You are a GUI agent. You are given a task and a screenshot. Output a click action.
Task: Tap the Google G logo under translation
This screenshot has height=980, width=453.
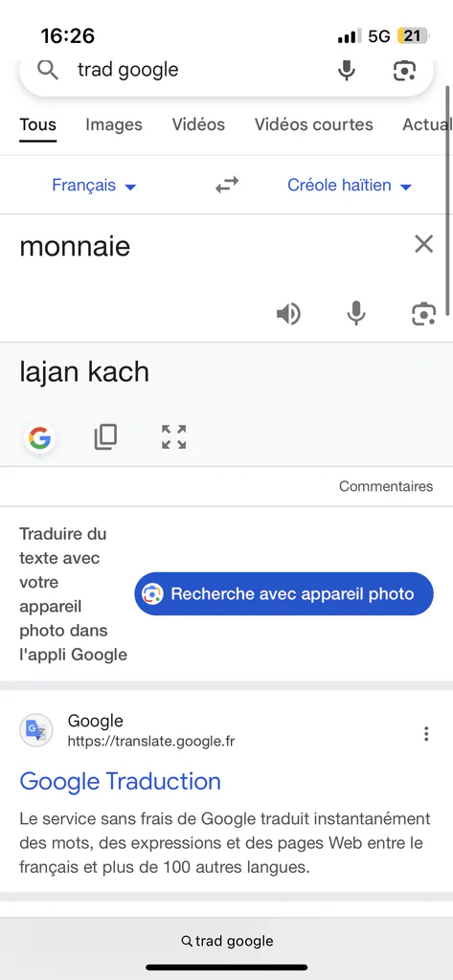(40, 438)
